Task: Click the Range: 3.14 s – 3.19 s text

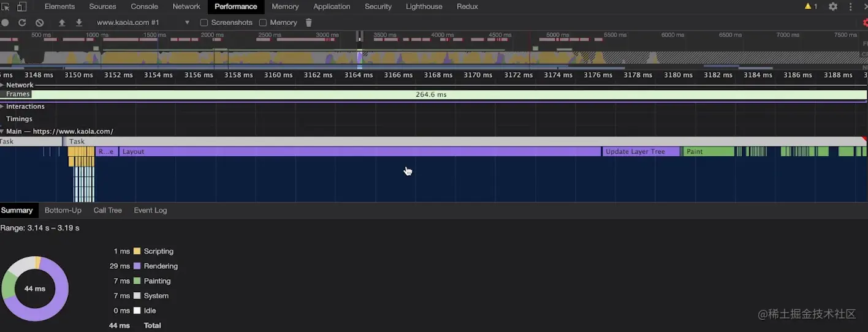Action: pyautogui.click(x=40, y=228)
